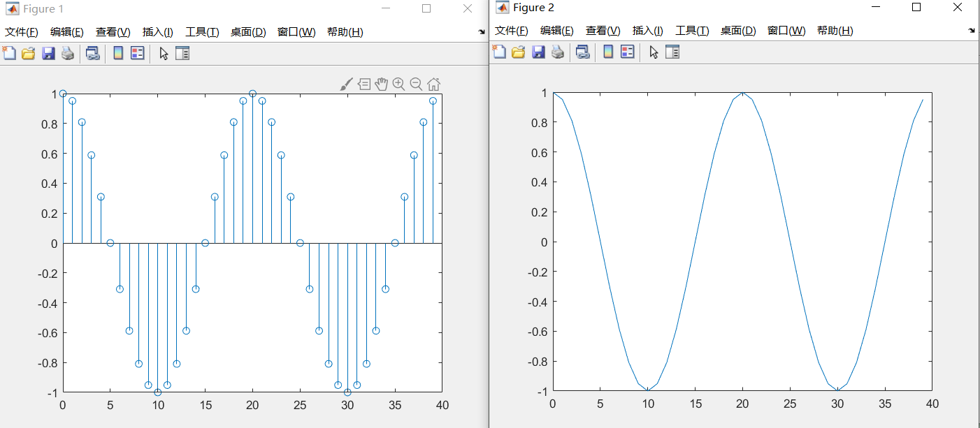Screen dimensions: 980x428
Task: Open 查看(V) menu in Figure 2
Action: click(x=603, y=31)
